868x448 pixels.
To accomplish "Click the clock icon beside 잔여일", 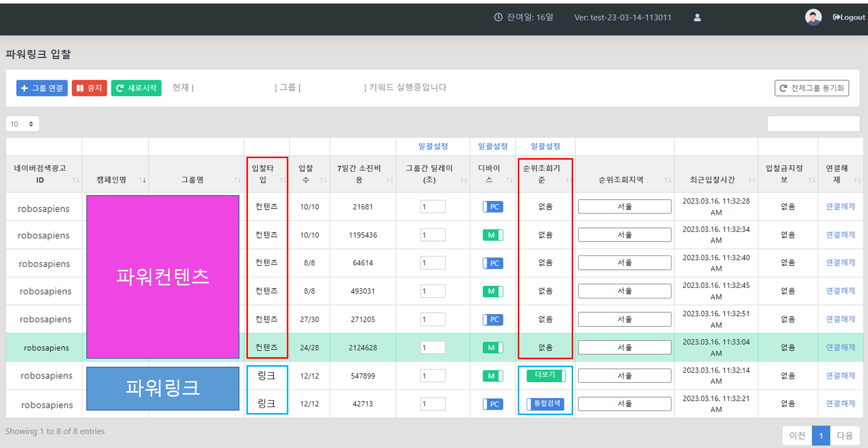I will tap(498, 17).
